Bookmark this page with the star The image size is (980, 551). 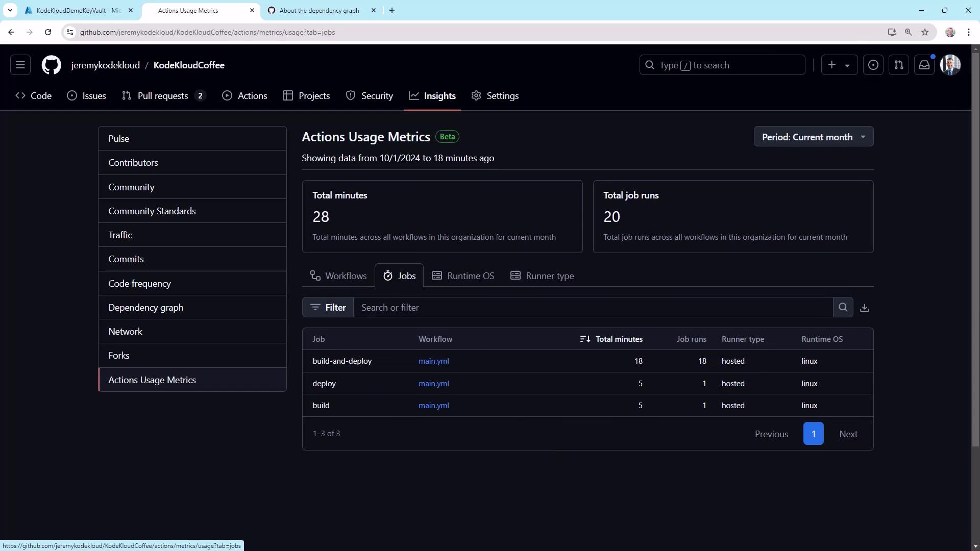coord(925,32)
